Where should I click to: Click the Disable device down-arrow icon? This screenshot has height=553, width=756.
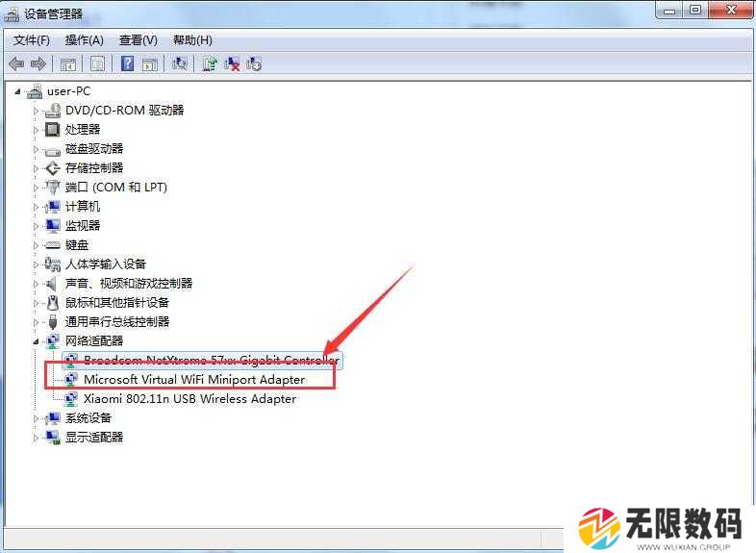point(254,63)
